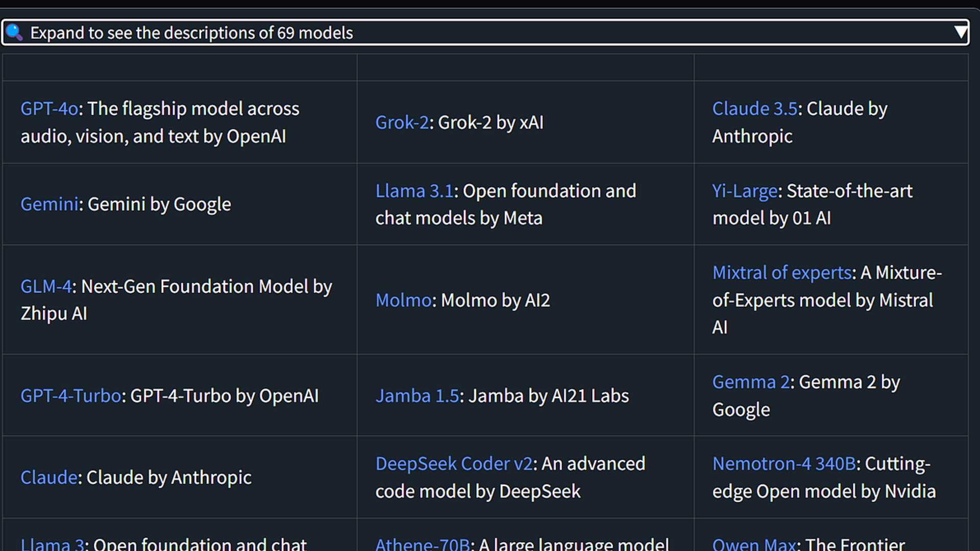Expand to see the descriptions of 69 models
The width and height of the screenshot is (980, 551).
[x=191, y=32]
